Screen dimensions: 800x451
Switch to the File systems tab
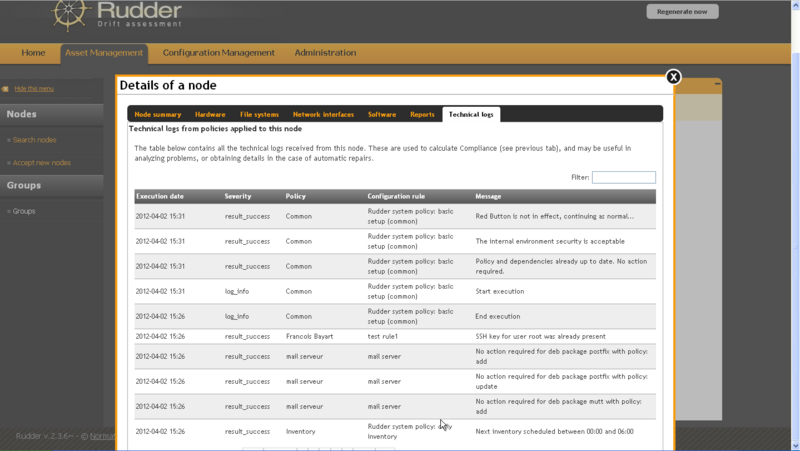259,114
